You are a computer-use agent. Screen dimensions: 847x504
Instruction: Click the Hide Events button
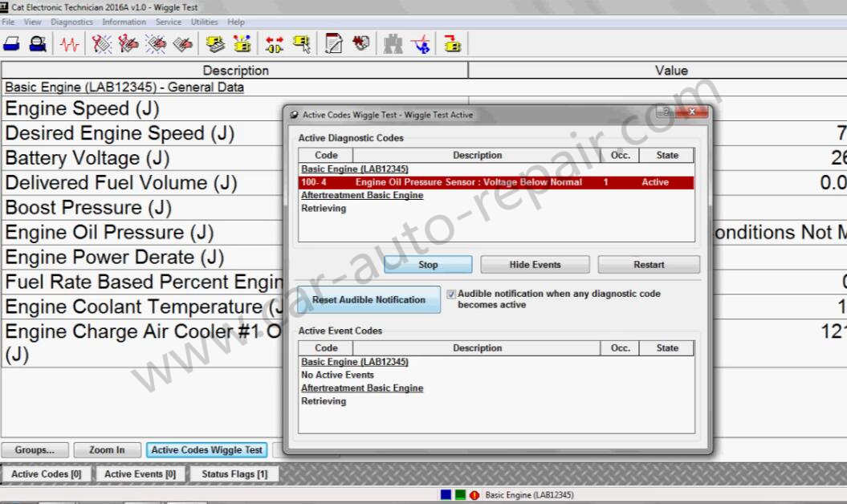(x=535, y=265)
